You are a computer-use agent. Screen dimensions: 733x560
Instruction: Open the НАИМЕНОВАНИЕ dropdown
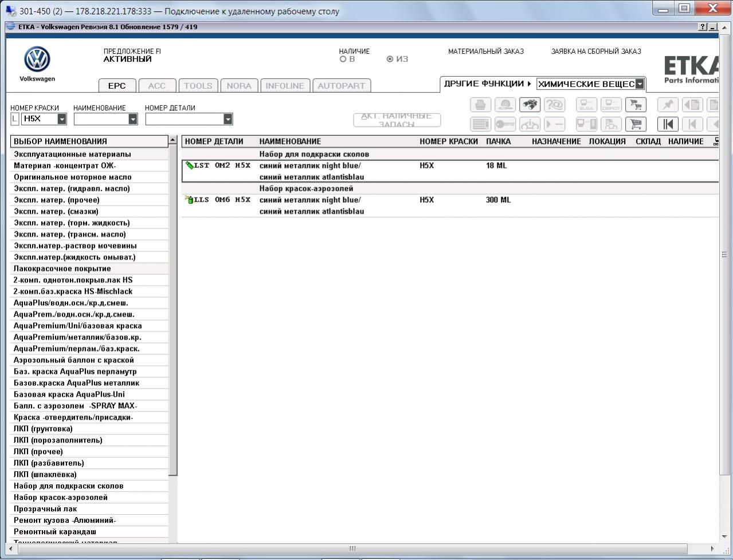point(133,119)
